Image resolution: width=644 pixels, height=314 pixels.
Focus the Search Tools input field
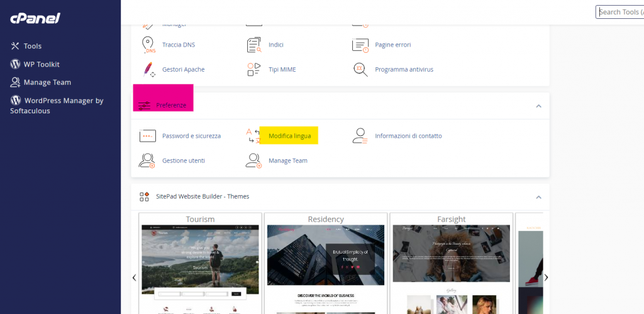619,12
